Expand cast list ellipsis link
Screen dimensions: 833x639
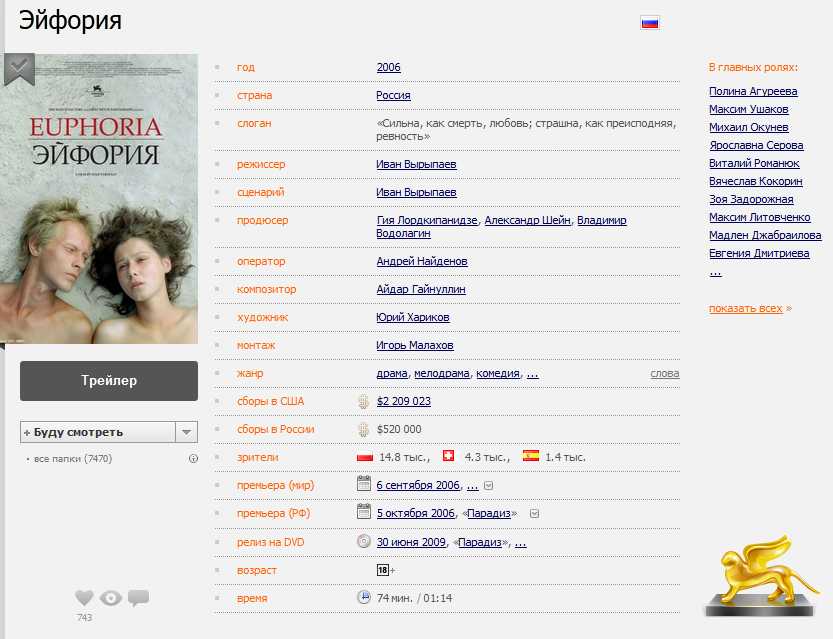[716, 272]
